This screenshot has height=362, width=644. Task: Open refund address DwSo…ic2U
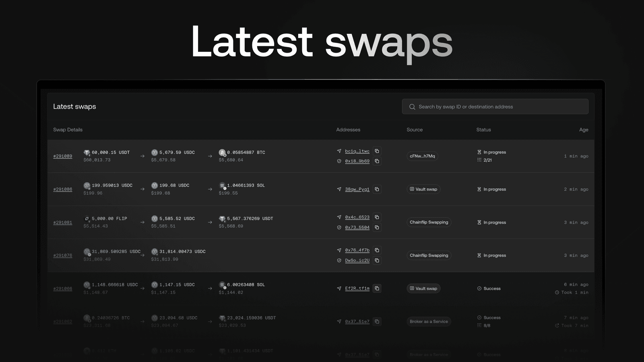click(357, 260)
